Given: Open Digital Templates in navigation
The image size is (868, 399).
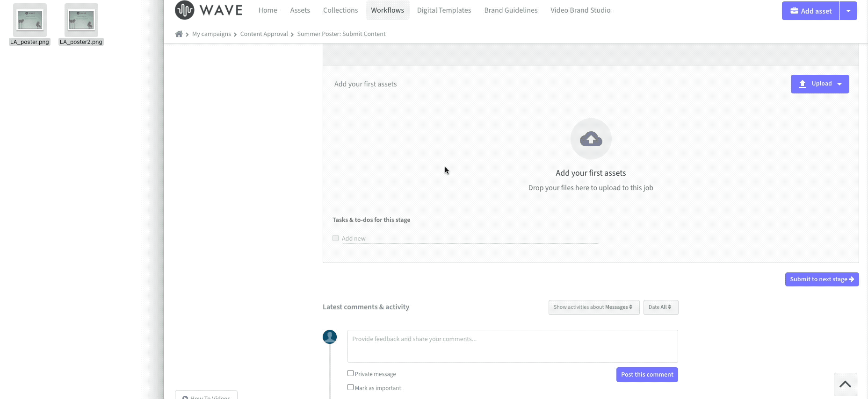Looking at the screenshot, I should point(444,10).
